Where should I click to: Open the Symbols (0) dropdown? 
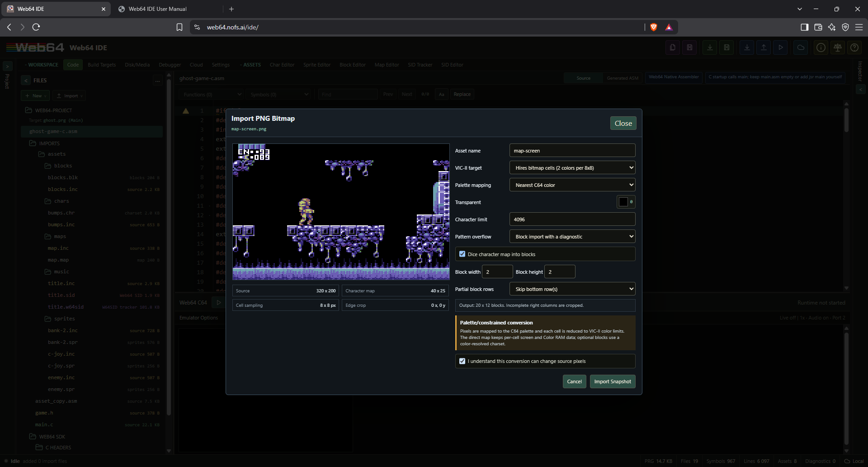tap(279, 94)
